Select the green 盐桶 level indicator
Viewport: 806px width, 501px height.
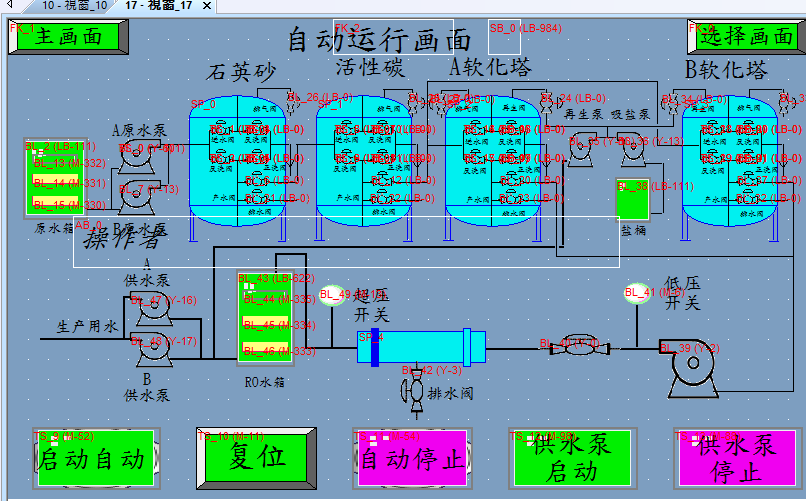coord(631,199)
